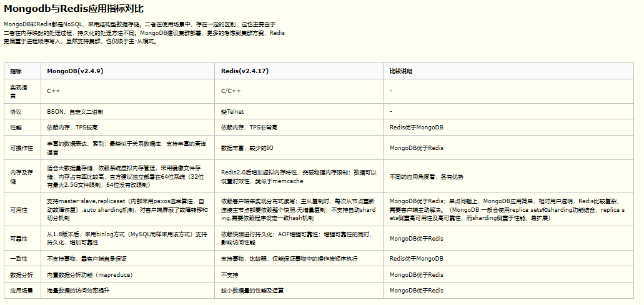
Task: Click the 适合大数据量存储 cell in 内存及存储 row
Action: (127, 176)
